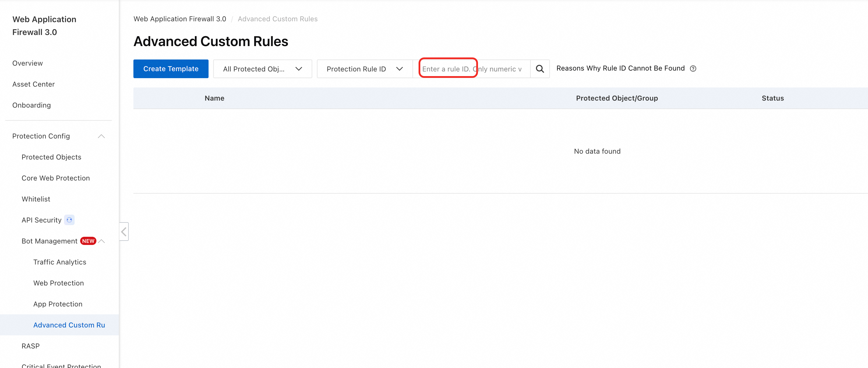
Task: Focus the rule ID search input
Action: 472,69
